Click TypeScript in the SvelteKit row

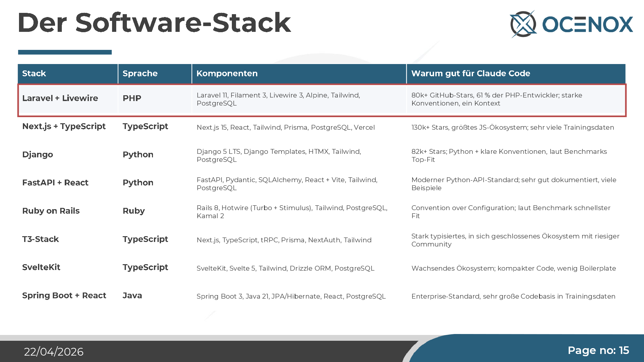pos(155,268)
